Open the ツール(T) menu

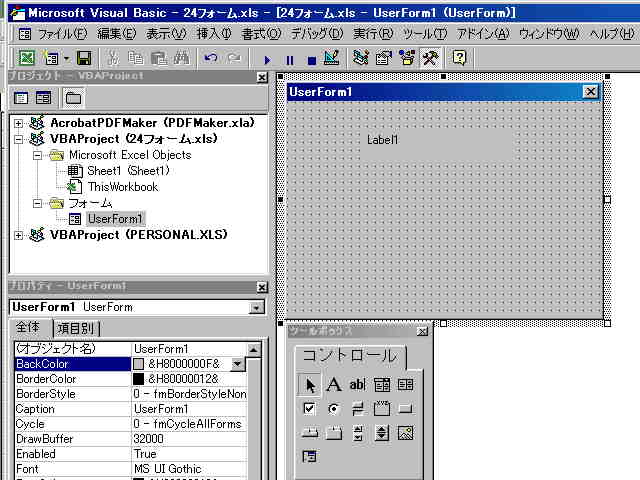pyautogui.click(x=425, y=33)
